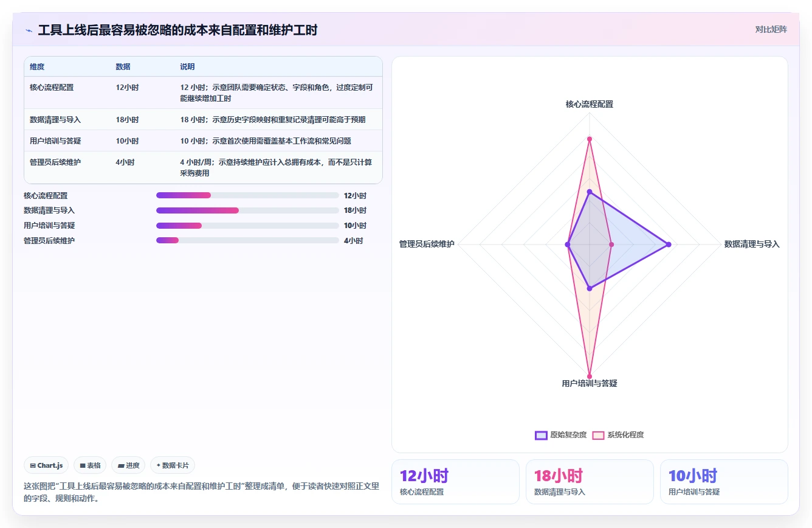Click the purple radar point on 数据清理与导入 axis
Viewport: 812px width, 528px height.
point(669,245)
